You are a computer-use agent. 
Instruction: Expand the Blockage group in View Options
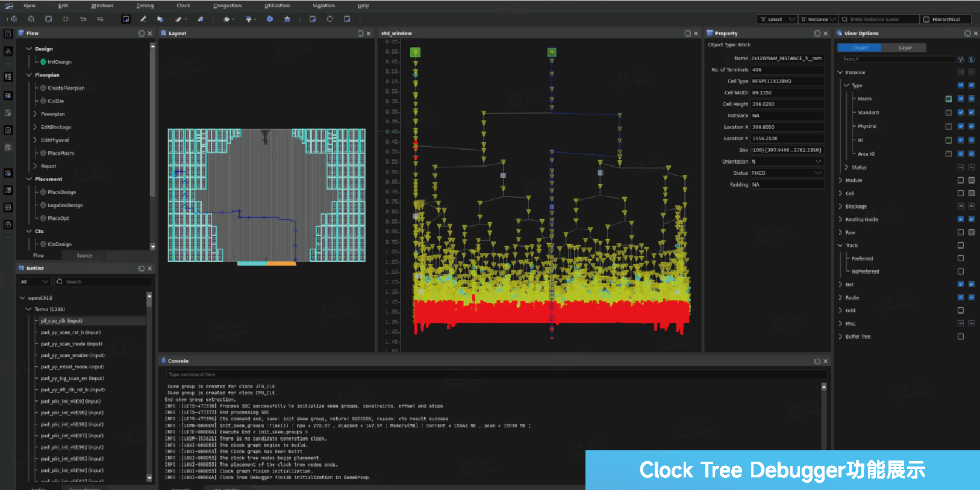coord(840,206)
